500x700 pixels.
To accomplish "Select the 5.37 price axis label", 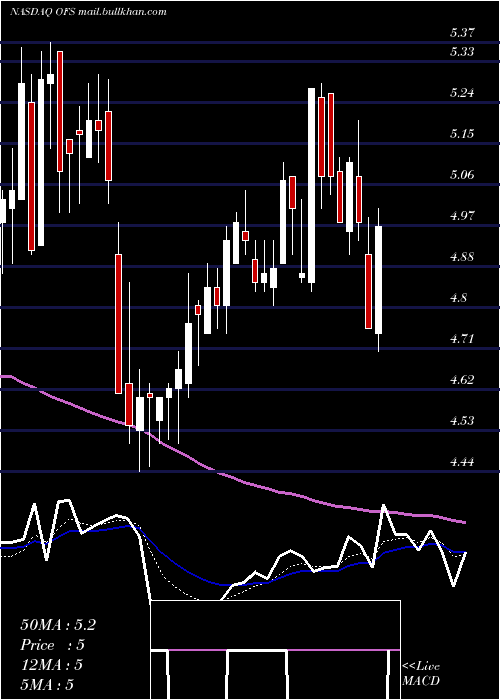I will (462, 33).
